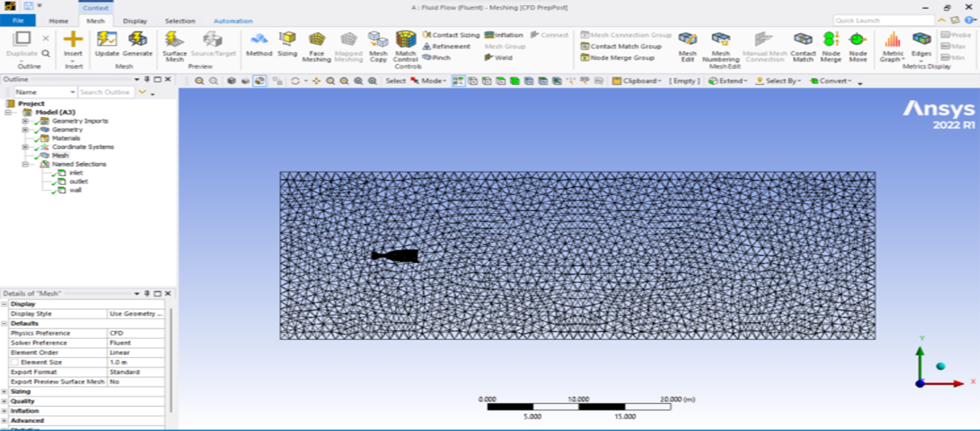The image size is (980, 431).
Task: Select the Weld tool
Action: (498, 57)
